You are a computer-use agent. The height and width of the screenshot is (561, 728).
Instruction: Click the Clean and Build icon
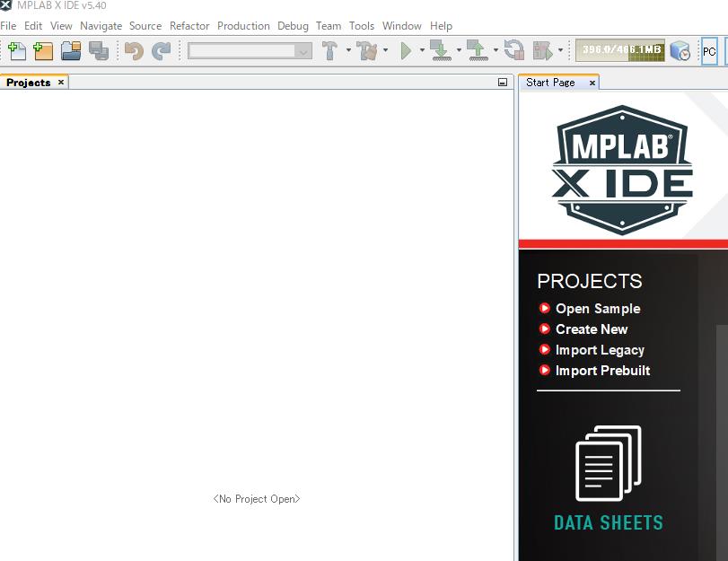pyautogui.click(x=367, y=50)
